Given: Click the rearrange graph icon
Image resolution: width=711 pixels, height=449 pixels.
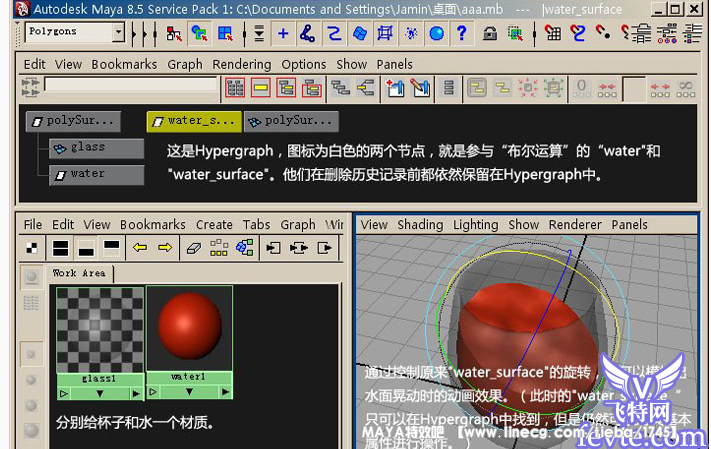Looking at the screenshot, I should (x=219, y=248).
